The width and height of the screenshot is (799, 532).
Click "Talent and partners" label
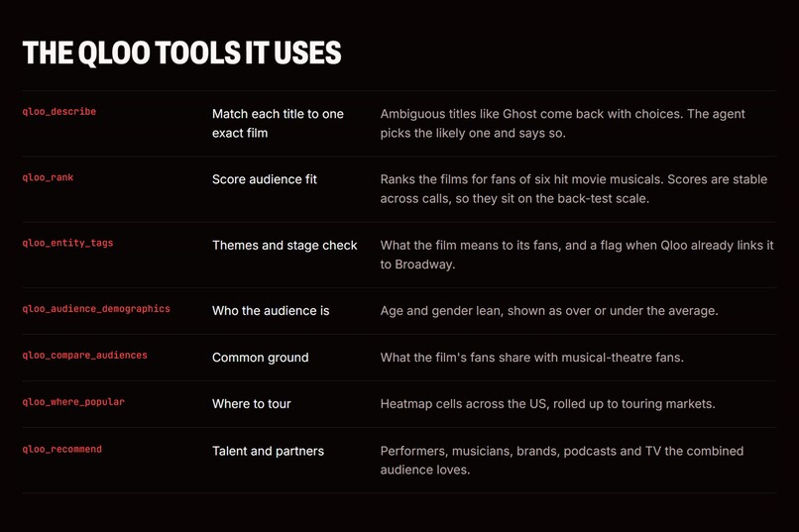pos(268,451)
